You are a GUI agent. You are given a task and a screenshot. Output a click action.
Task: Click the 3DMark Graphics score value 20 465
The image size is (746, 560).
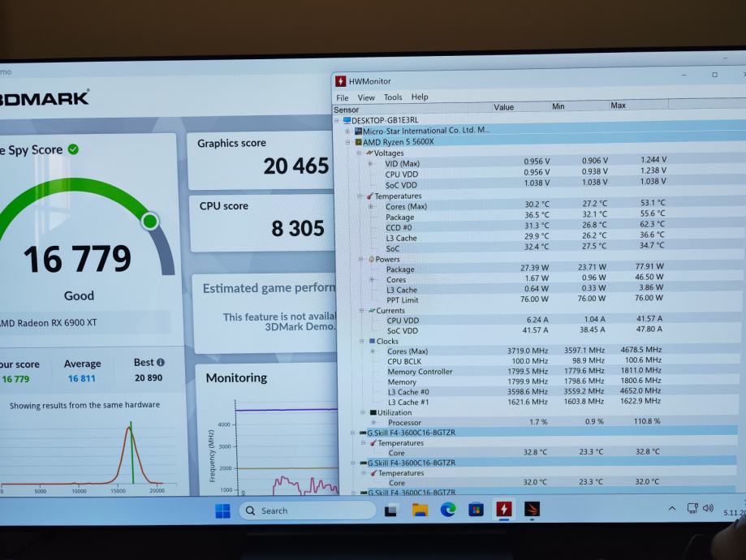pyautogui.click(x=296, y=166)
